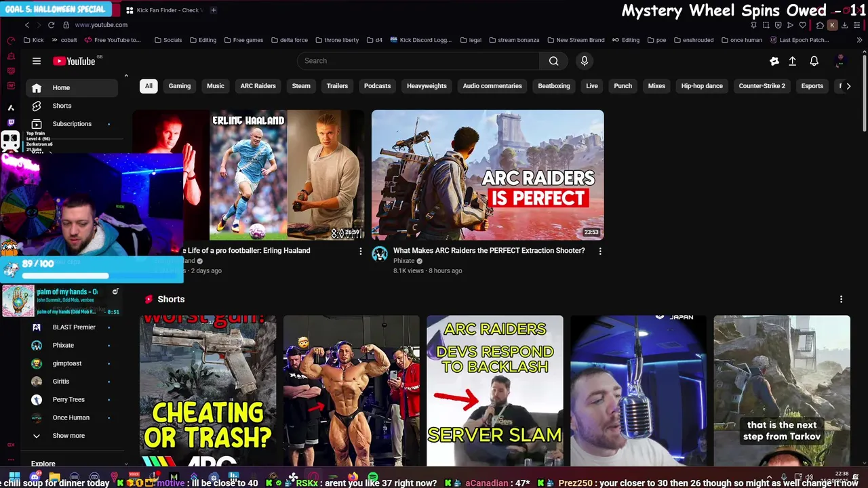Expand the hidden bookmarks overflow chevron
Viewport: 868px width, 488px height.
[859, 40]
